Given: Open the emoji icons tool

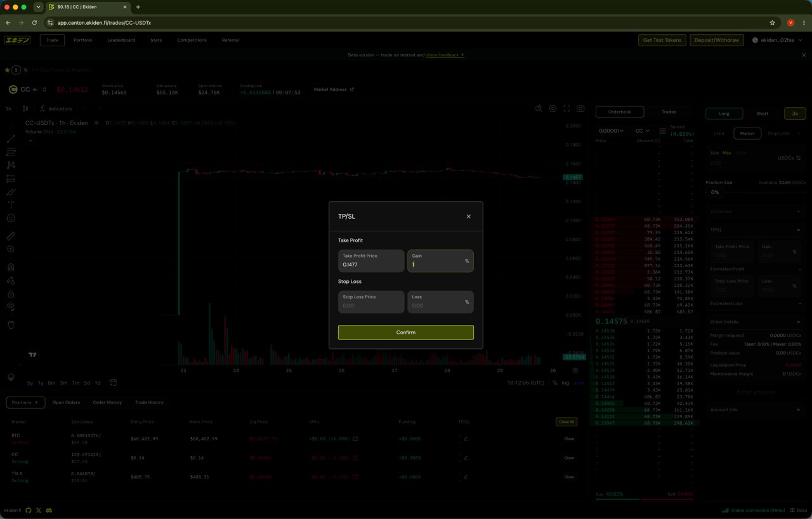Looking at the screenshot, I should (x=11, y=218).
